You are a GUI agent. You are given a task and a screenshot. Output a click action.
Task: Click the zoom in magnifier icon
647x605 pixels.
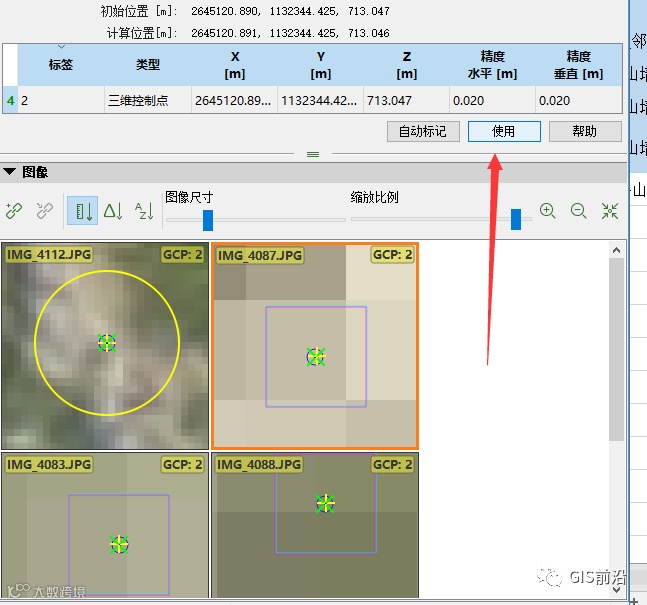tap(548, 211)
